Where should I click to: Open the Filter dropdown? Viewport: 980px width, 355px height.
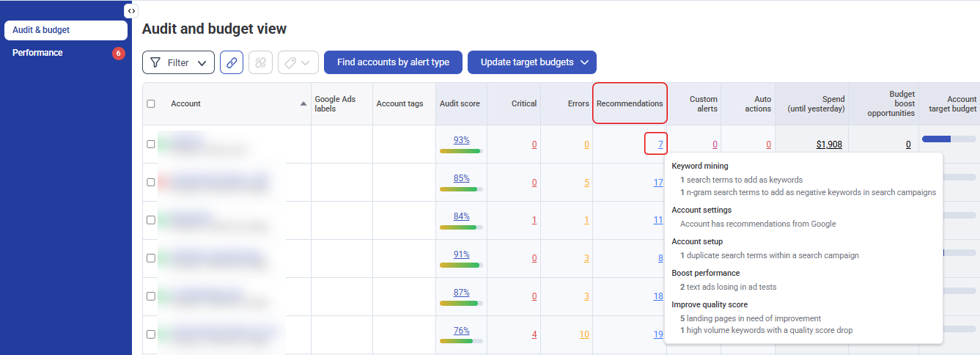pyautogui.click(x=178, y=62)
